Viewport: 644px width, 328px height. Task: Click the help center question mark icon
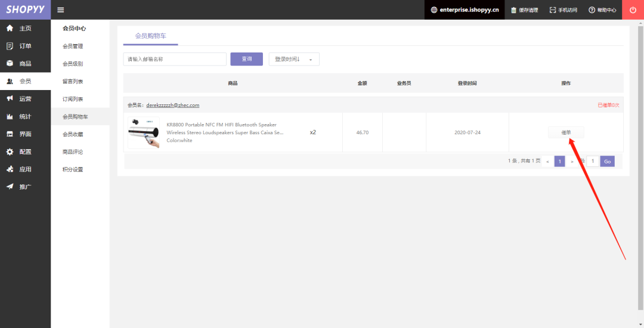coord(592,10)
